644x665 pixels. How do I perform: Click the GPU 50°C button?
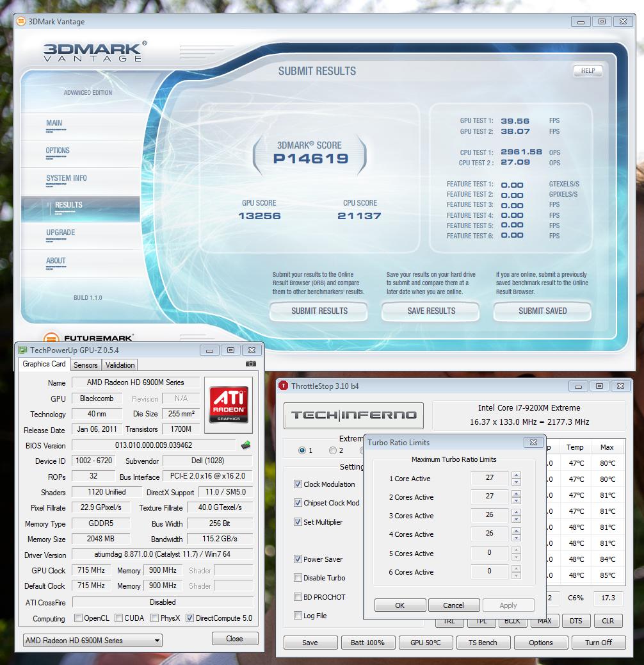[425, 643]
